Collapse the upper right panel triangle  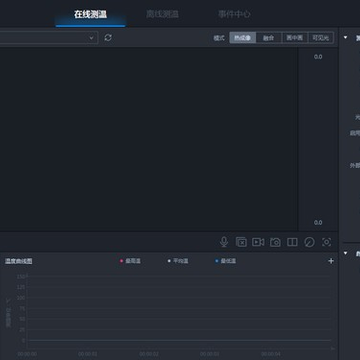[x=346, y=37]
